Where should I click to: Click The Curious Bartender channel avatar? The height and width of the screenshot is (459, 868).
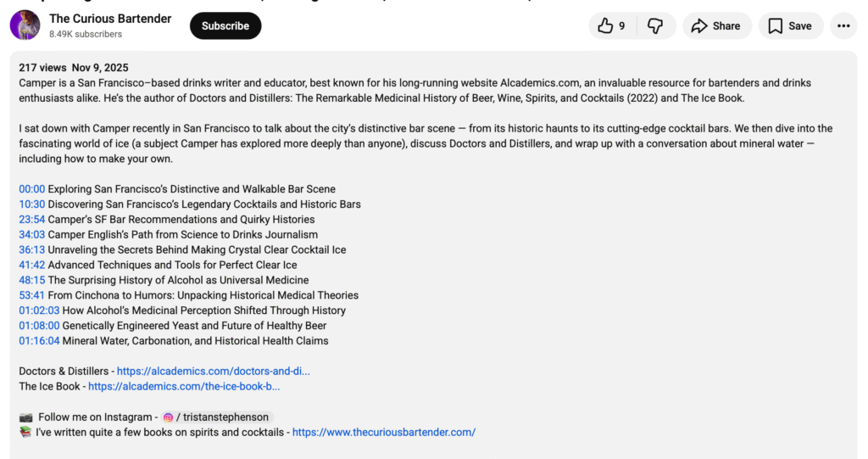(25, 25)
